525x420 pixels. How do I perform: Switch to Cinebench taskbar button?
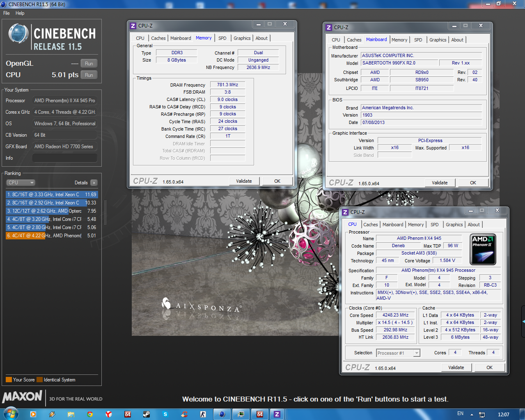pos(222,414)
